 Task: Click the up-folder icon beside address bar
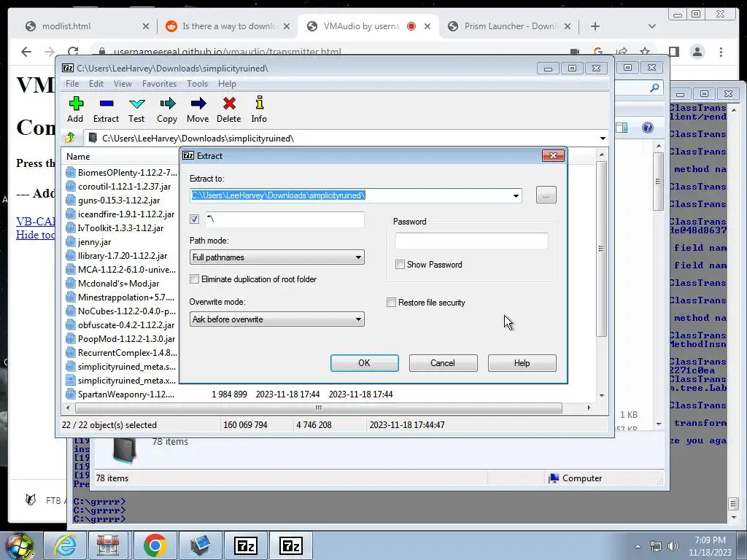(70, 138)
